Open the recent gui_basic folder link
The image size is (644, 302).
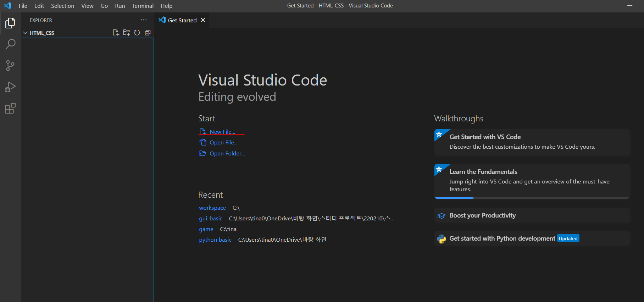(211, 218)
